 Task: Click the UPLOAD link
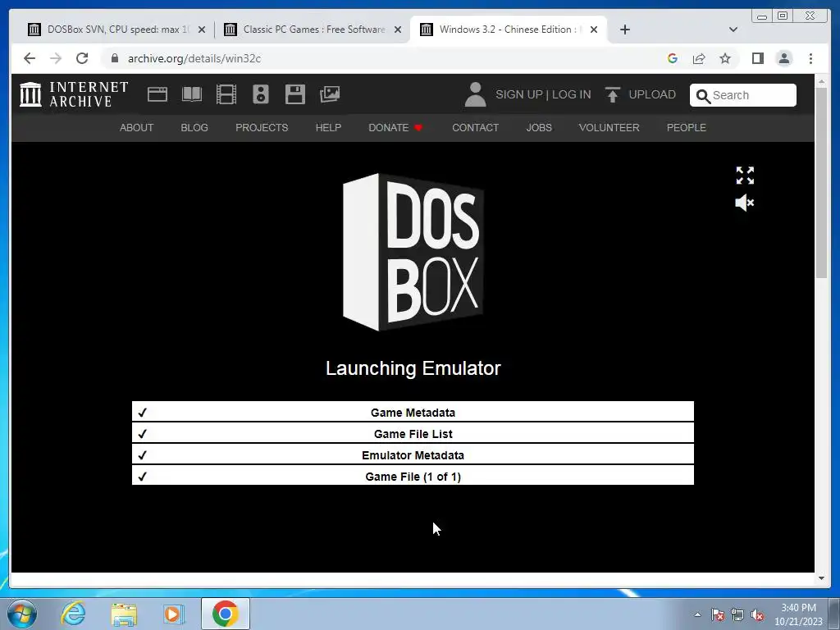tap(652, 95)
